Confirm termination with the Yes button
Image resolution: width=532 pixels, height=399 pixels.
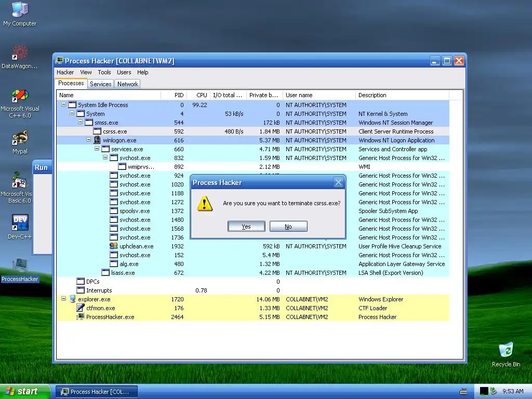pos(246,227)
